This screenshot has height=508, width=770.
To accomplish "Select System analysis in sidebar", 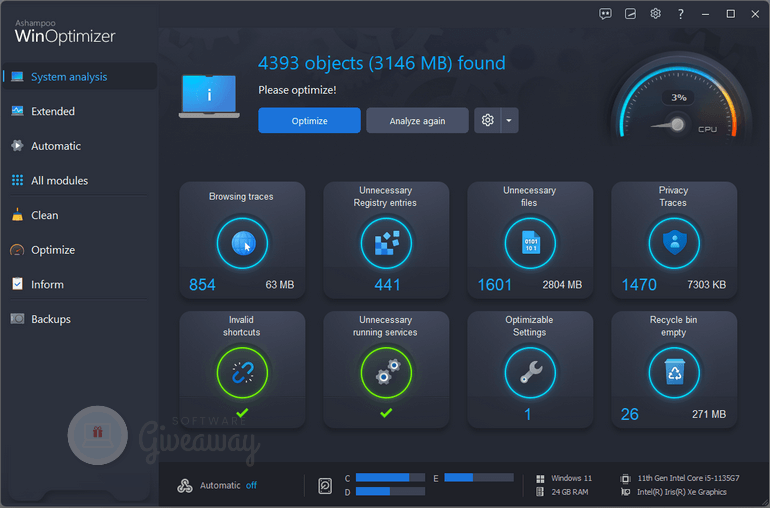I will pos(80,77).
